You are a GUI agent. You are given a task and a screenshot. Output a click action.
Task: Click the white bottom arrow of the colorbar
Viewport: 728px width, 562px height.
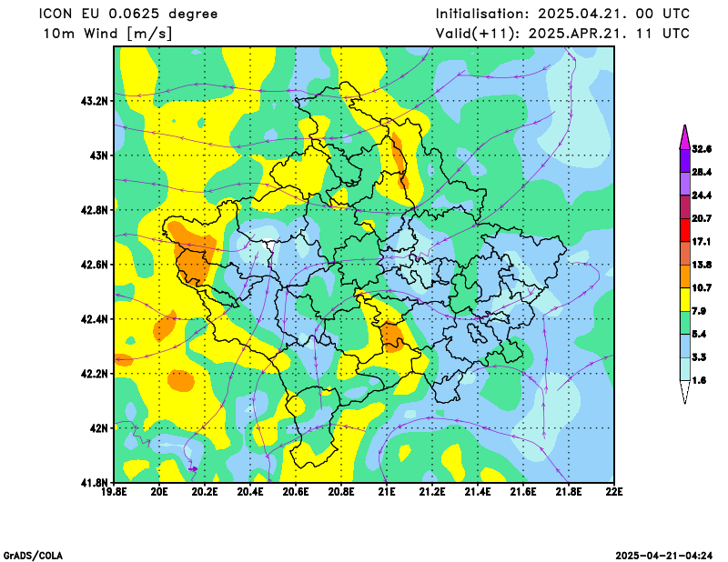click(685, 392)
